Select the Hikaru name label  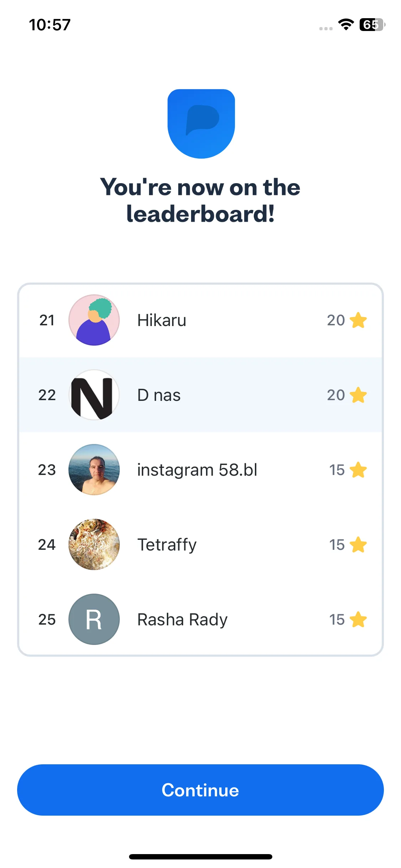click(162, 320)
